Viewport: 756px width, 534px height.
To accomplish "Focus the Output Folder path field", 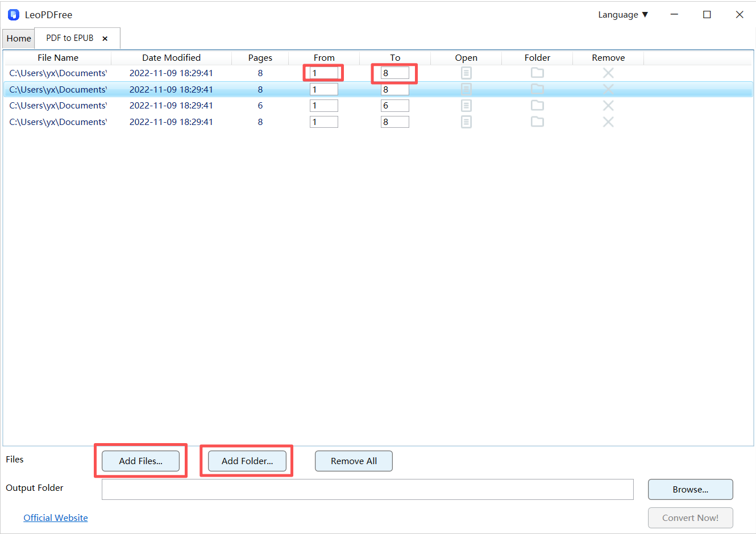I will click(368, 489).
